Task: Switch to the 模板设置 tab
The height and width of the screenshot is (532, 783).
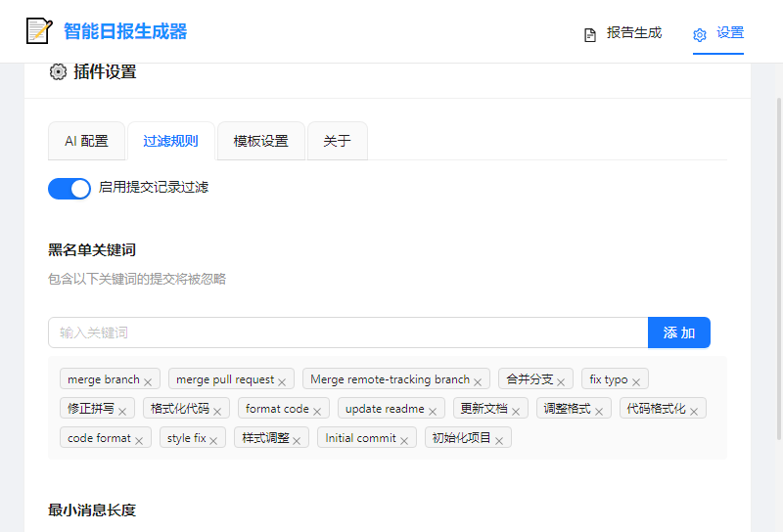Action: tap(260, 141)
